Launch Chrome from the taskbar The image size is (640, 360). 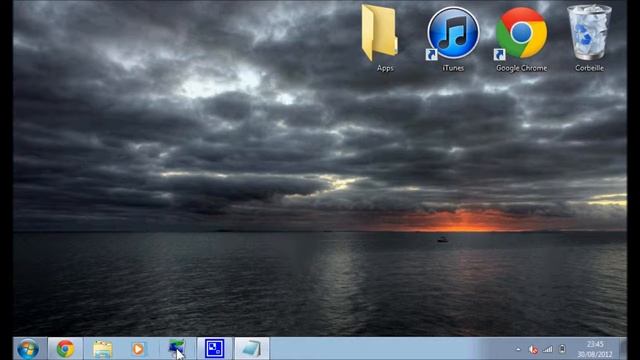(x=65, y=349)
